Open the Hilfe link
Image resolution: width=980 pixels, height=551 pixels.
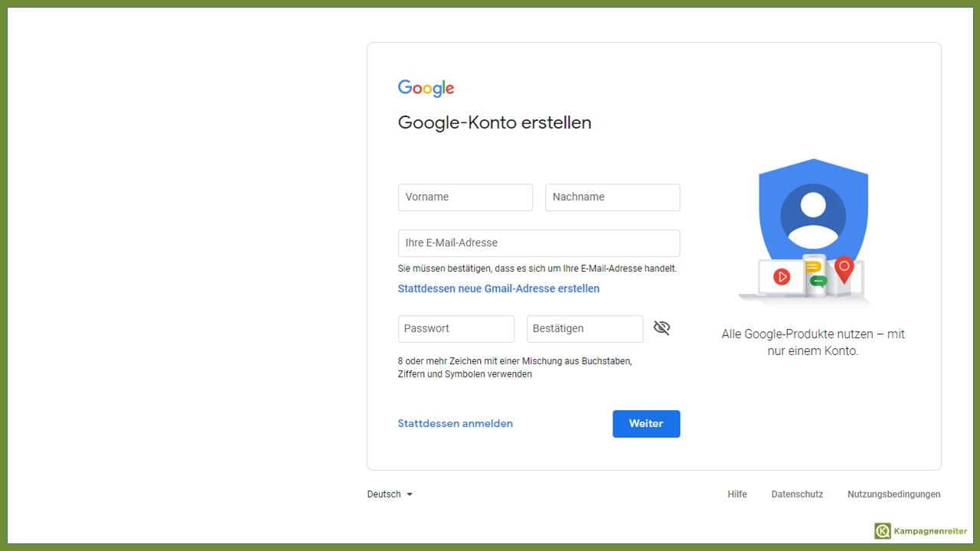(737, 494)
